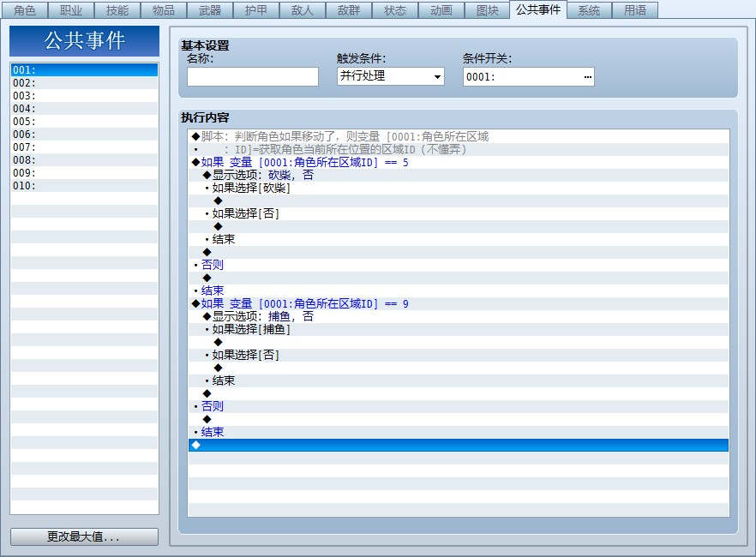The image size is (756, 557).
Task: Go to the 用语 tab
Action: (635, 10)
